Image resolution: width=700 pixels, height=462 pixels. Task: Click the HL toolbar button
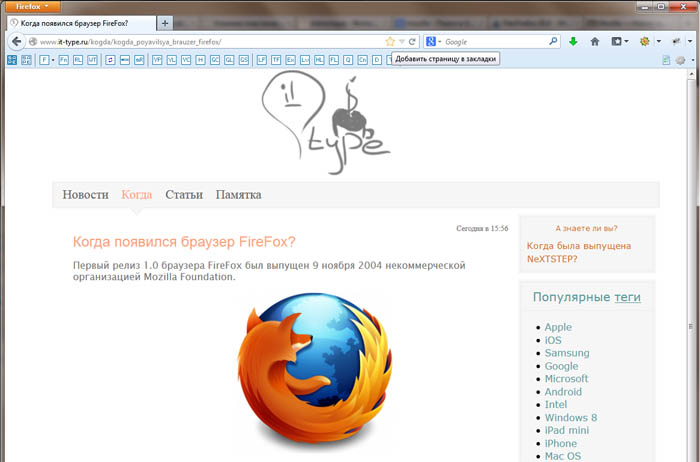point(319,60)
